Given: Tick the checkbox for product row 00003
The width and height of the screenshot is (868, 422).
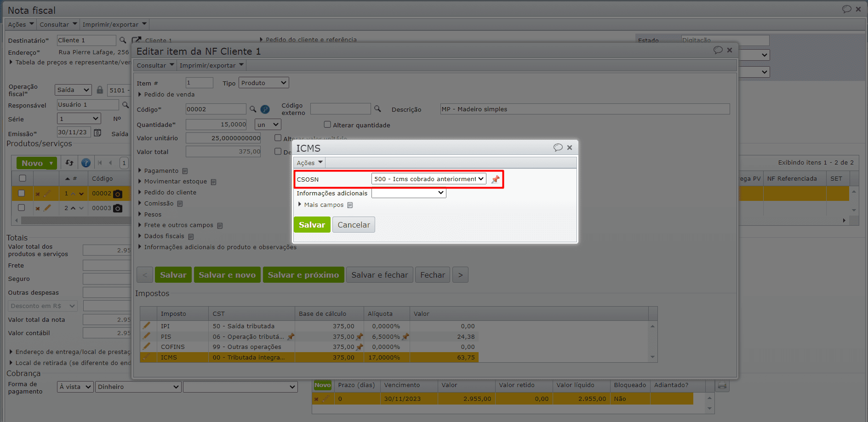Looking at the screenshot, I should point(21,208).
